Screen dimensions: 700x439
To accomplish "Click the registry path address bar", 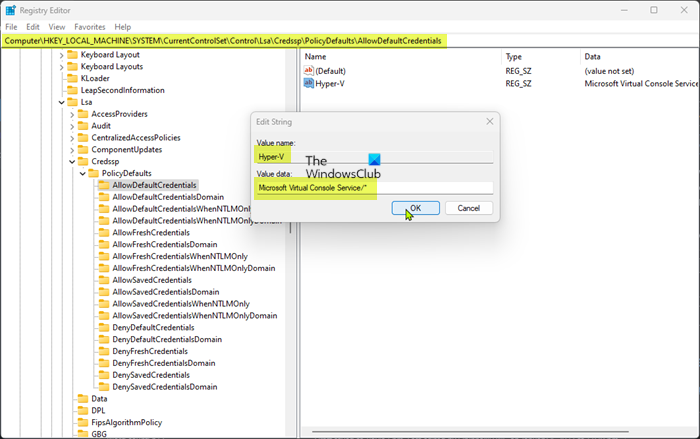I will (350, 41).
